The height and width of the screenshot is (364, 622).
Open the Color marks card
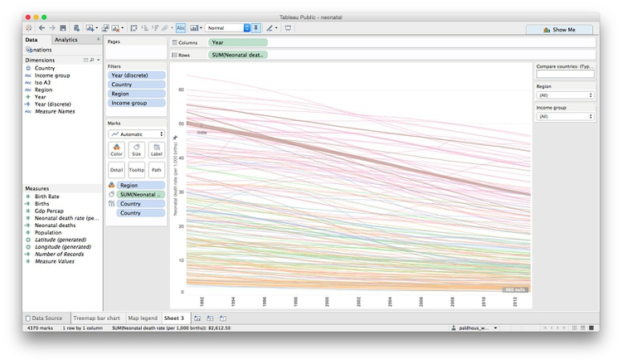[x=116, y=149]
